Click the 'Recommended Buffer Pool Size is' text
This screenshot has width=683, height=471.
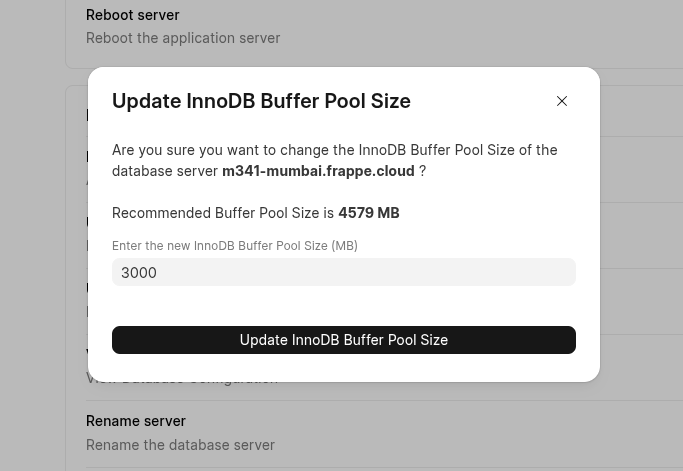(x=222, y=213)
